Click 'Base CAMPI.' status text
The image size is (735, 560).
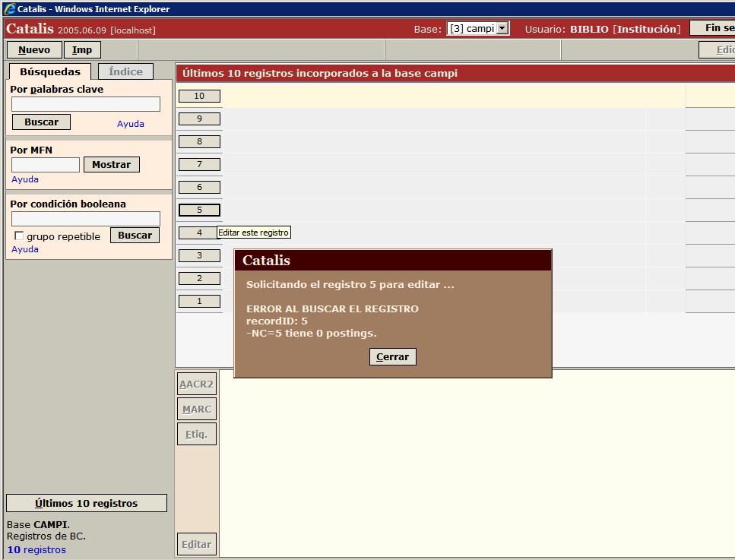(x=38, y=524)
